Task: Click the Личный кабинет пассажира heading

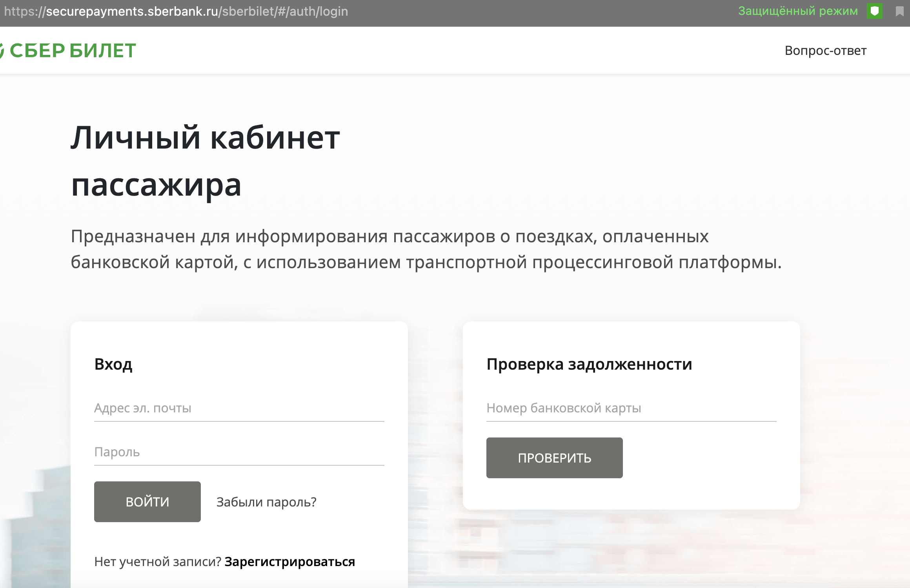Action: click(205, 161)
